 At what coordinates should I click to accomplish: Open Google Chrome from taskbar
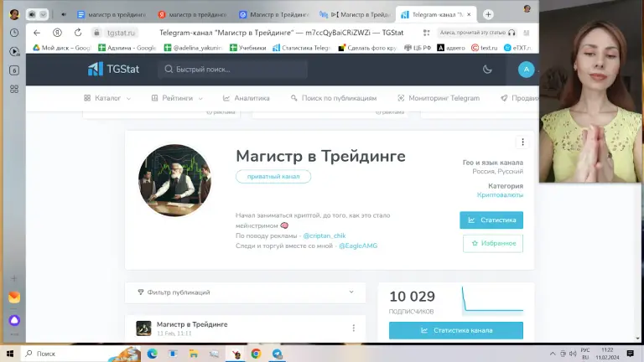[x=256, y=354]
